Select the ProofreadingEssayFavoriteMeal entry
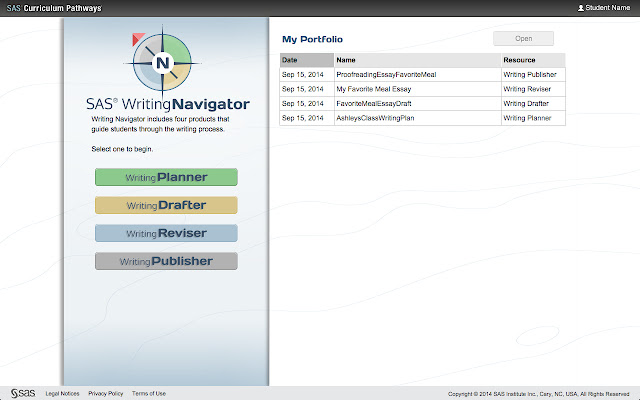Screen dimensions: 640x400 tap(386, 75)
